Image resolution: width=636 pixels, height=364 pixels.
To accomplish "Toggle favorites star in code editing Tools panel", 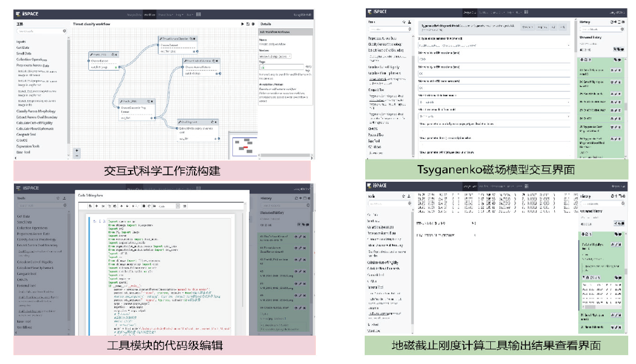I will (58, 198).
